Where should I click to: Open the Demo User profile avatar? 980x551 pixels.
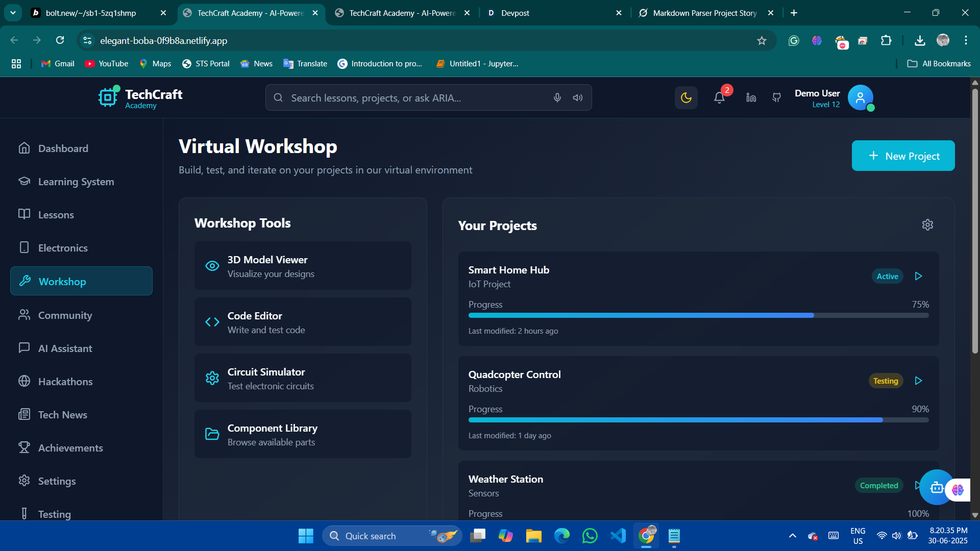tap(860, 97)
